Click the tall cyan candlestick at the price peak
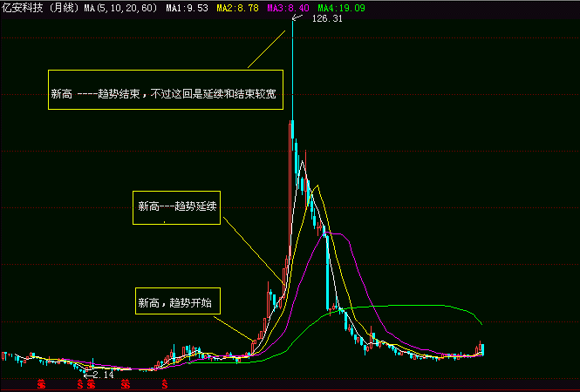Image resolution: width=580 pixels, height=392 pixels. click(x=292, y=139)
